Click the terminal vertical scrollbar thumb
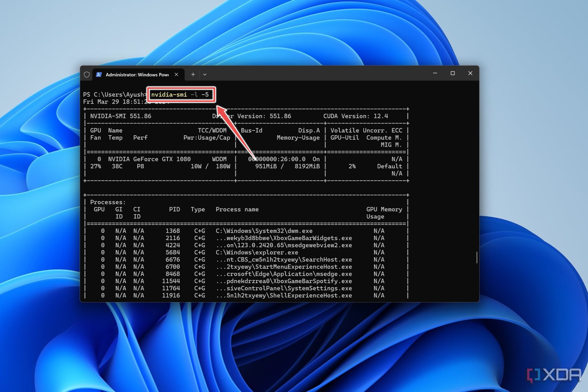 477,257
